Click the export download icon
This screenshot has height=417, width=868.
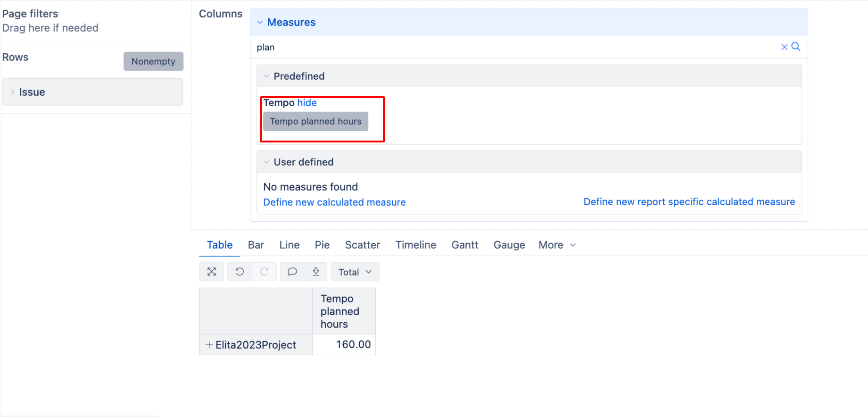tap(316, 272)
